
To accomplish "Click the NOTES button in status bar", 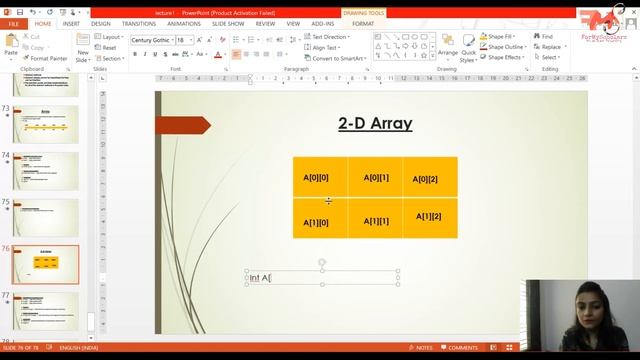I will tap(420, 348).
